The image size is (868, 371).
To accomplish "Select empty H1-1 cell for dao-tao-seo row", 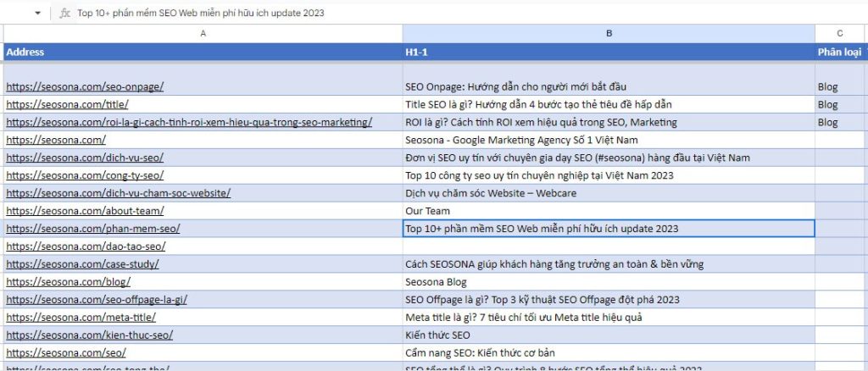I will (609, 246).
